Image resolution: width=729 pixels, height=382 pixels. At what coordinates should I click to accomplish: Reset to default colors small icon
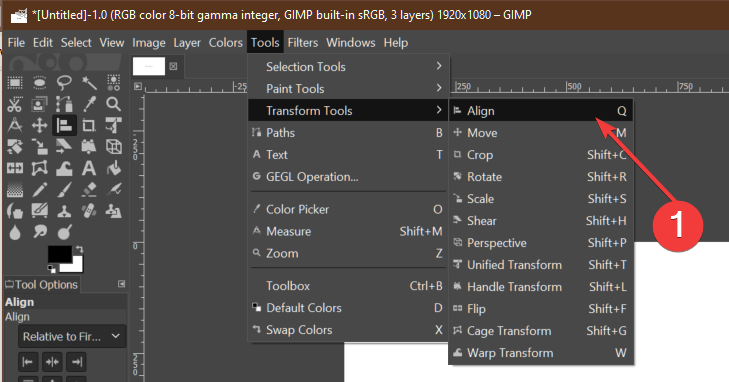(52, 269)
